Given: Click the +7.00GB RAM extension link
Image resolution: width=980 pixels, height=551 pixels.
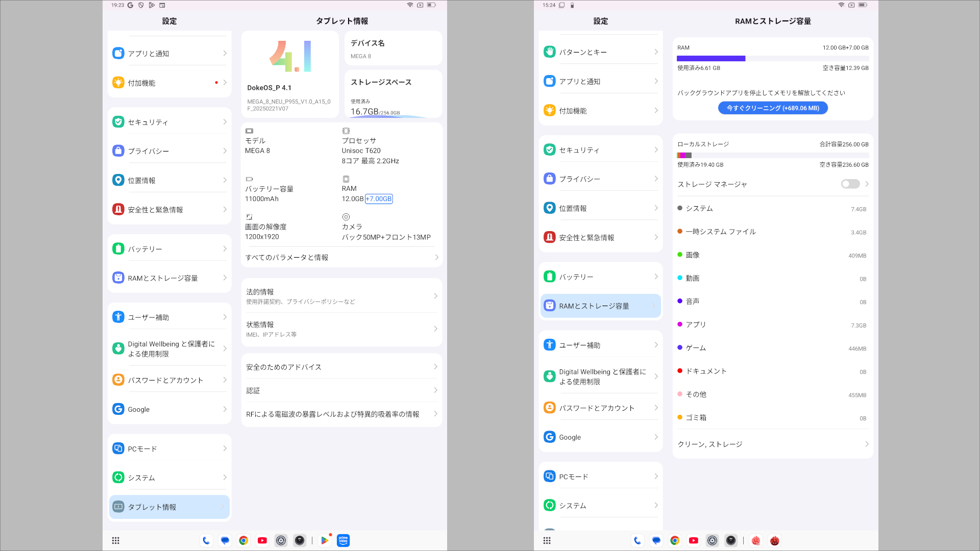Looking at the screenshot, I should click(379, 199).
